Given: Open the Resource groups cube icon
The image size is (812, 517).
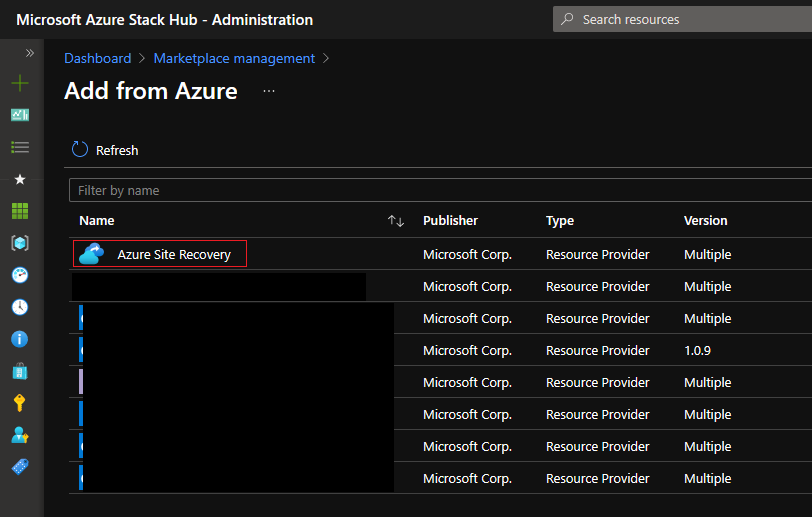Looking at the screenshot, I should tap(20, 243).
